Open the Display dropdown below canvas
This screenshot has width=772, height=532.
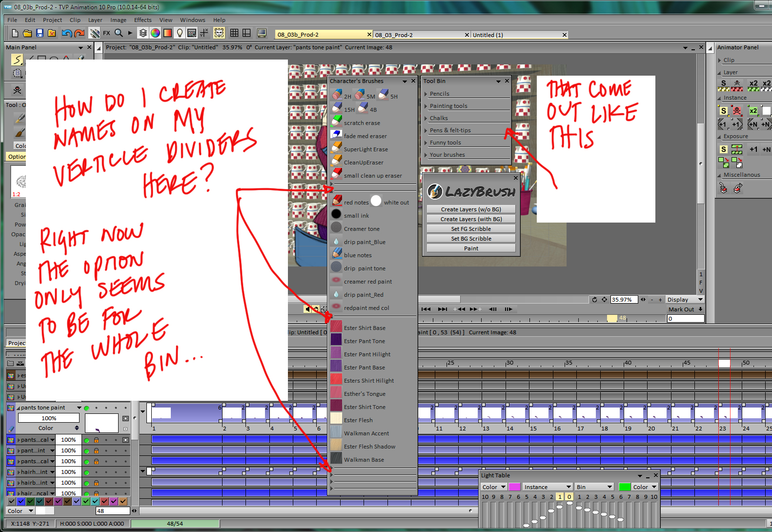[x=685, y=299]
